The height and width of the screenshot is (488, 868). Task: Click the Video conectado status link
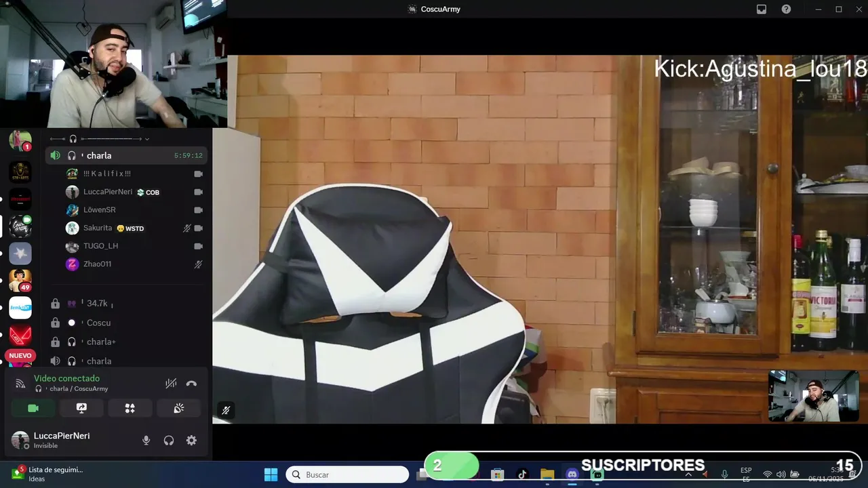[x=66, y=378]
